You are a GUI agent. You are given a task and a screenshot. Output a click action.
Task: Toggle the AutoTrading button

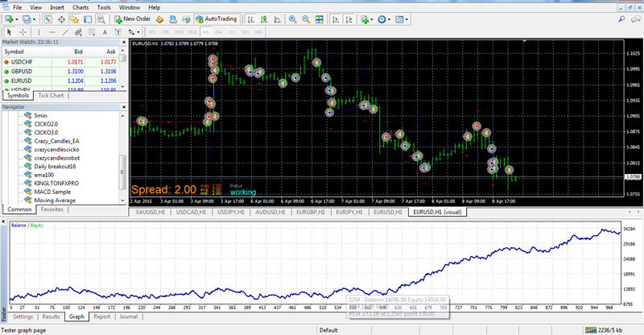[216, 19]
